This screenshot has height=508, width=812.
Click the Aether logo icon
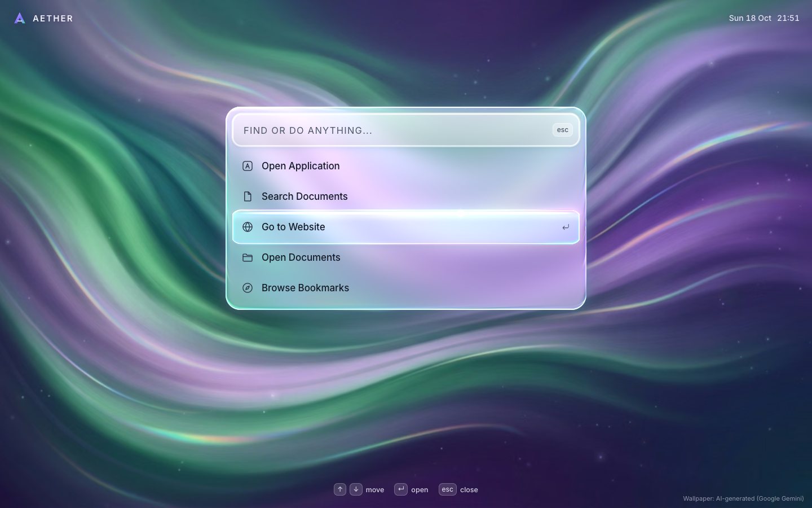(20, 19)
